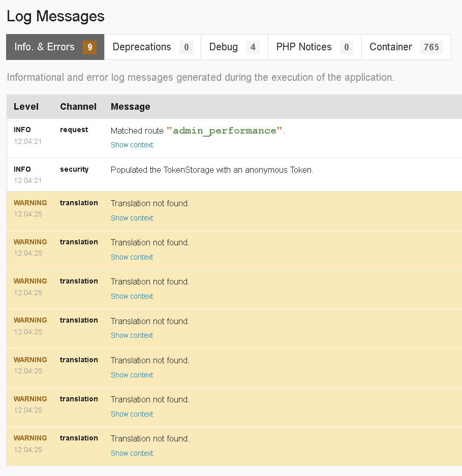The height and width of the screenshot is (476, 462).
Task: Show context for the fourth translation warning
Action: (x=132, y=335)
